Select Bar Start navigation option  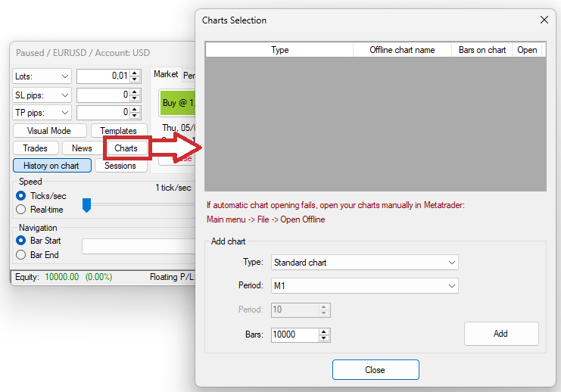click(21, 241)
